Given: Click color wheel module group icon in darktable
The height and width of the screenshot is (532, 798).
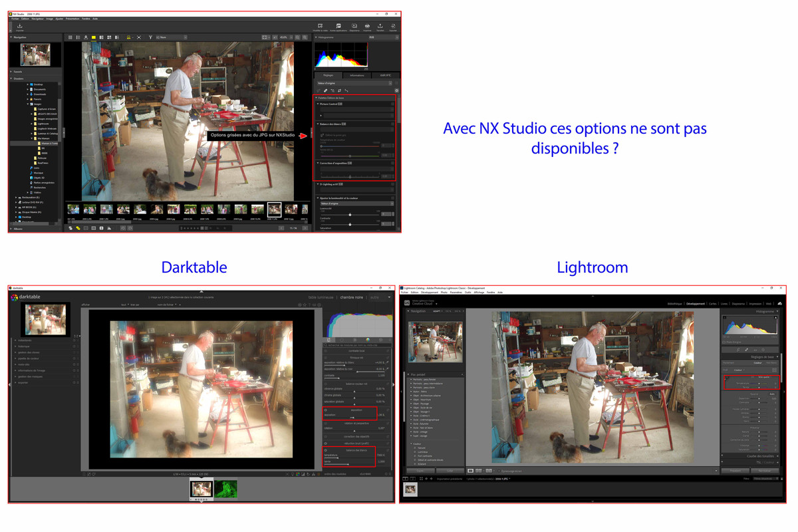Looking at the screenshot, I should [x=368, y=340].
